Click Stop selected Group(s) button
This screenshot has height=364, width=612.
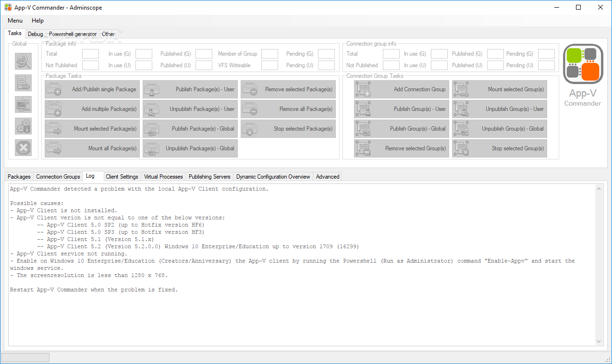[x=500, y=148]
